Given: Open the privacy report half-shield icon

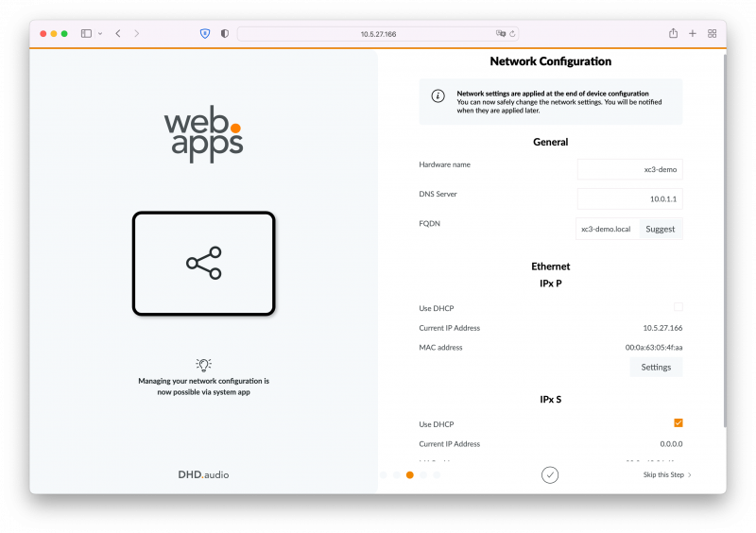Looking at the screenshot, I should coord(225,33).
